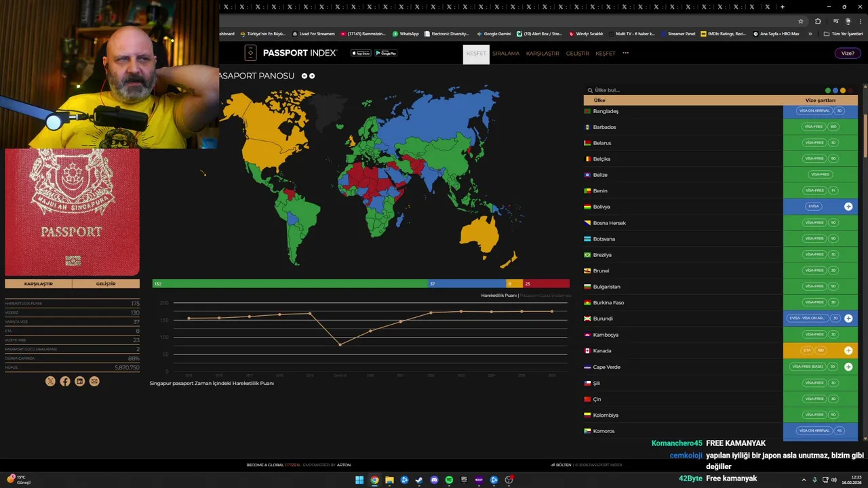Open a new browser tab
The width and height of the screenshot is (868, 488).
tap(782, 7)
